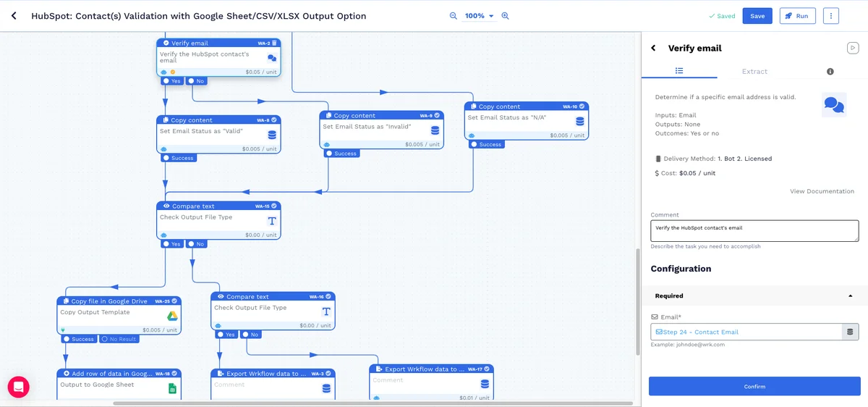The height and width of the screenshot is (407, 868).
Task: Click the database icon in Set Email Status N/A node
Action: point(580,121)
